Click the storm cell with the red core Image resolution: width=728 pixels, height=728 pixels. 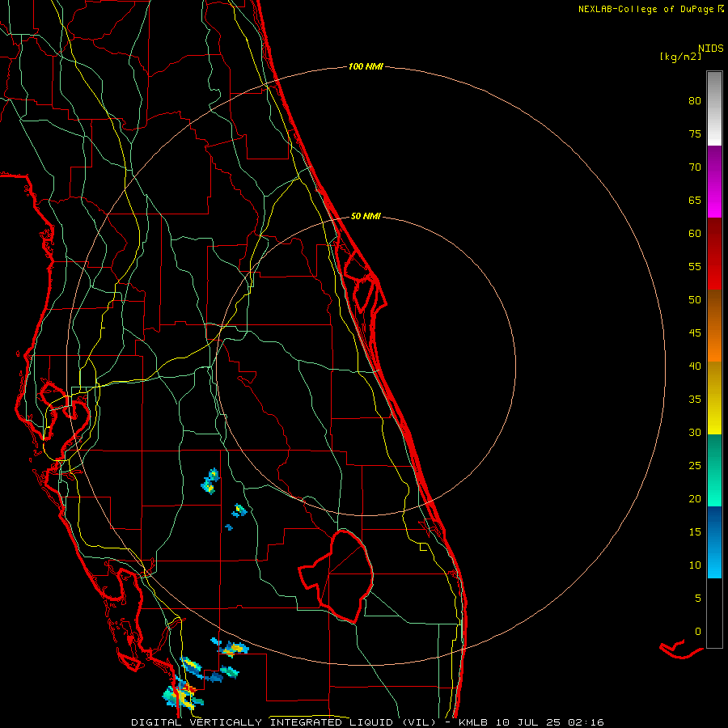tap(184, 694)
